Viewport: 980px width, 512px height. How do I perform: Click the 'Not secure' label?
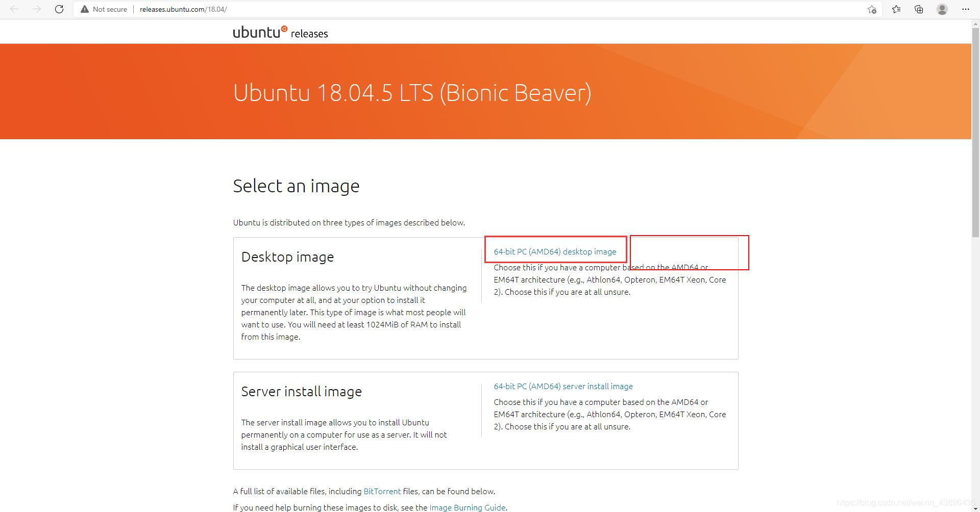110,9
